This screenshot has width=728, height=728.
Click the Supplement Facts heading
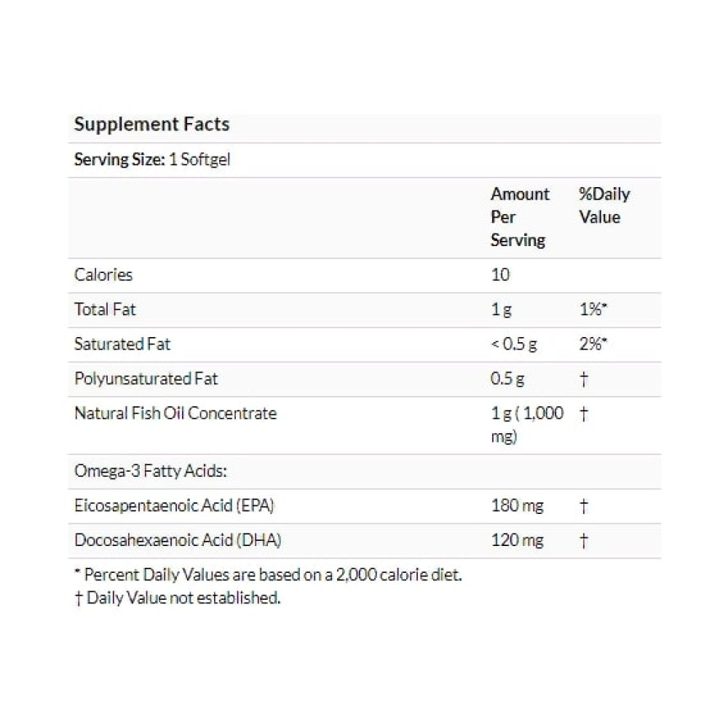tap(152, 124)
